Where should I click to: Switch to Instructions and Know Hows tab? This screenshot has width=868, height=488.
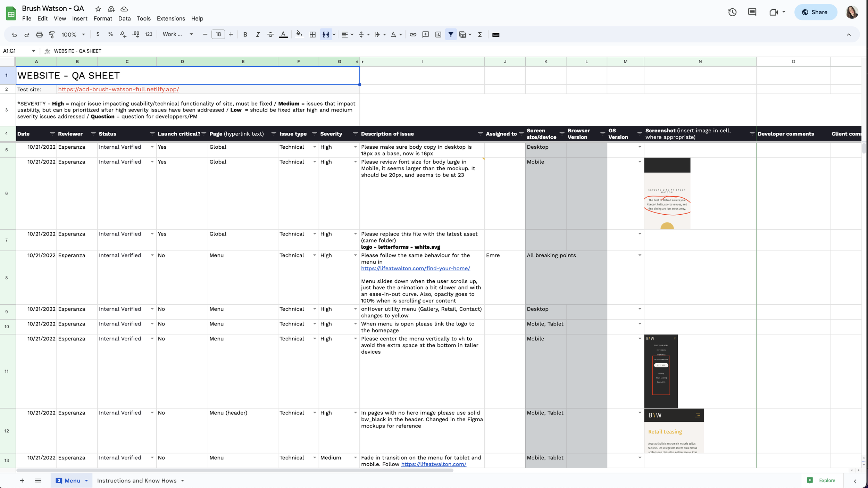137,480
